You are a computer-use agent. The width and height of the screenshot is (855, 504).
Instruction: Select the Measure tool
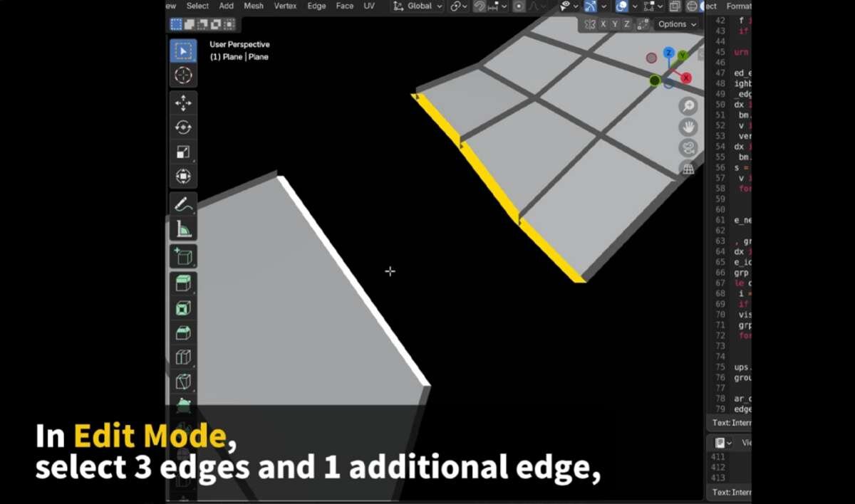(183, 229)
